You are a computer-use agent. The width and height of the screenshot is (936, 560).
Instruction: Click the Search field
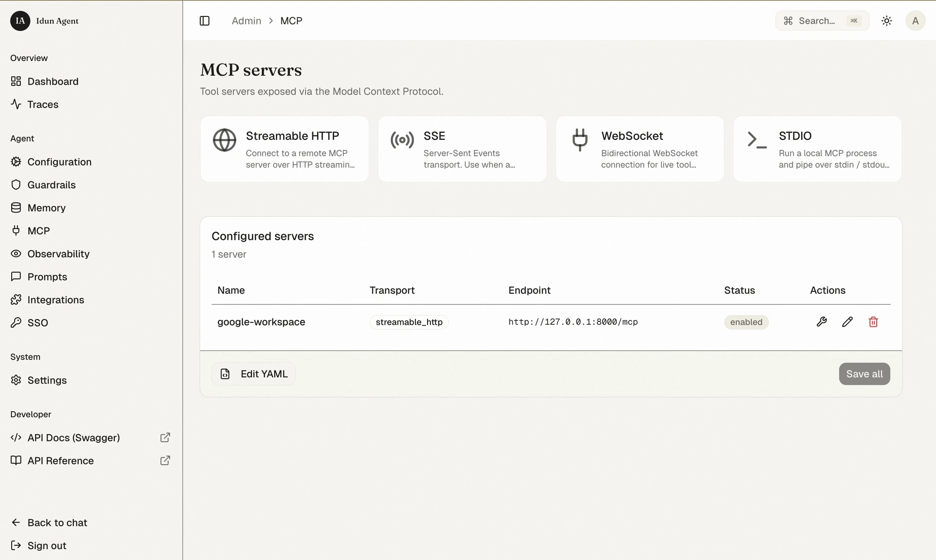click(x=822, y=21)
